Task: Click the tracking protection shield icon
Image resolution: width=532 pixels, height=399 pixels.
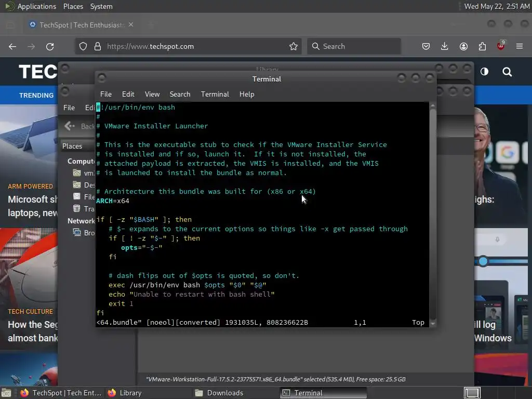Action: (x=83, y=46)
